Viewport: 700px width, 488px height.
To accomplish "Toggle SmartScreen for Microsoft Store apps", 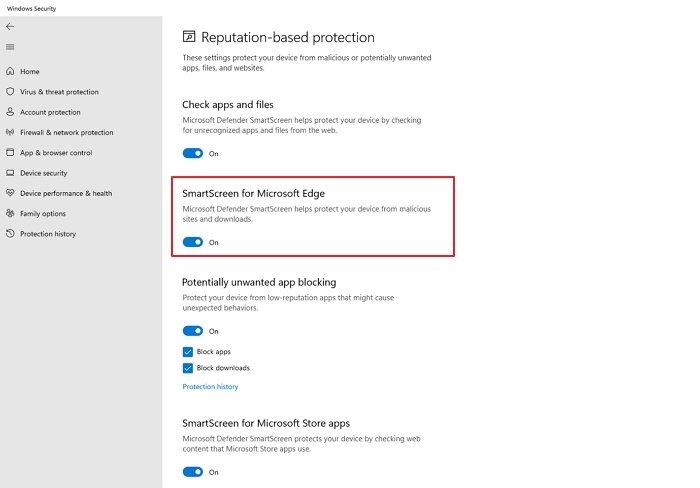I will pos(192,472).
